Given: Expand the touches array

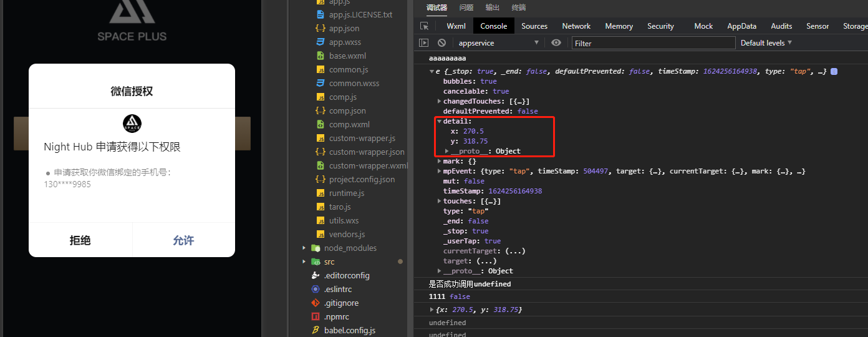Looking at the screenshot, I should (440, 201).
